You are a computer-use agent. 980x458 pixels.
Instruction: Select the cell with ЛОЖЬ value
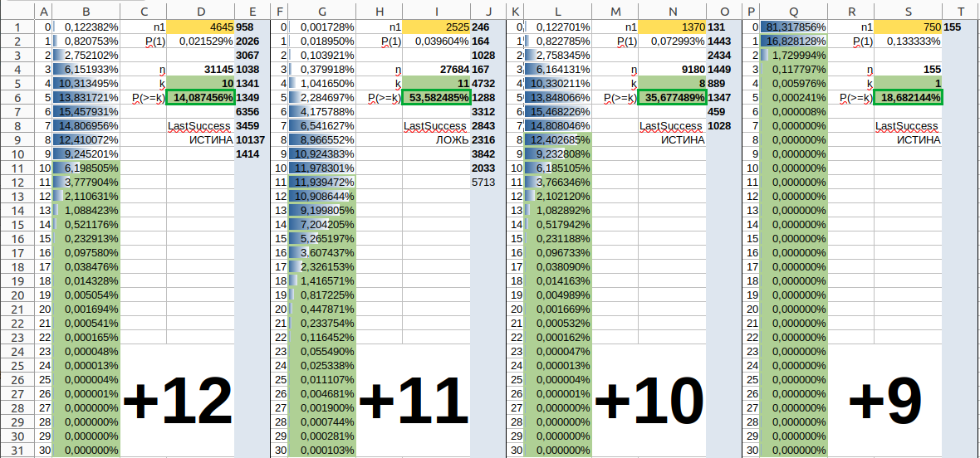[x=436, y=139]
